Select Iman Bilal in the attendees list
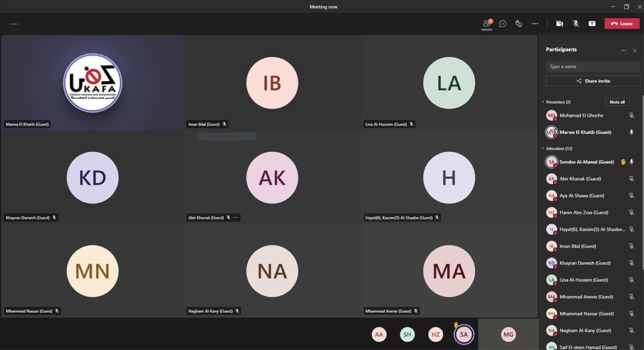644x350 pixels. (x=577, y=246)
